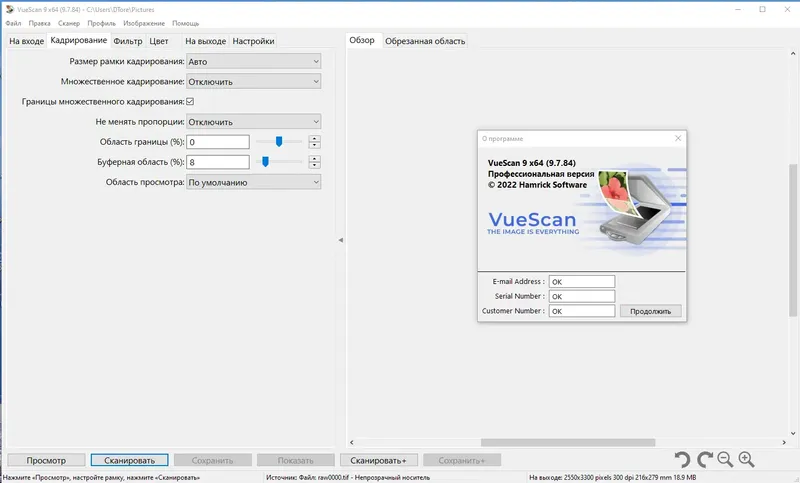The height and width of the screenshot is (483, 800).
Task: Open Область просмотра dropdown
Action: pos(254,182)
